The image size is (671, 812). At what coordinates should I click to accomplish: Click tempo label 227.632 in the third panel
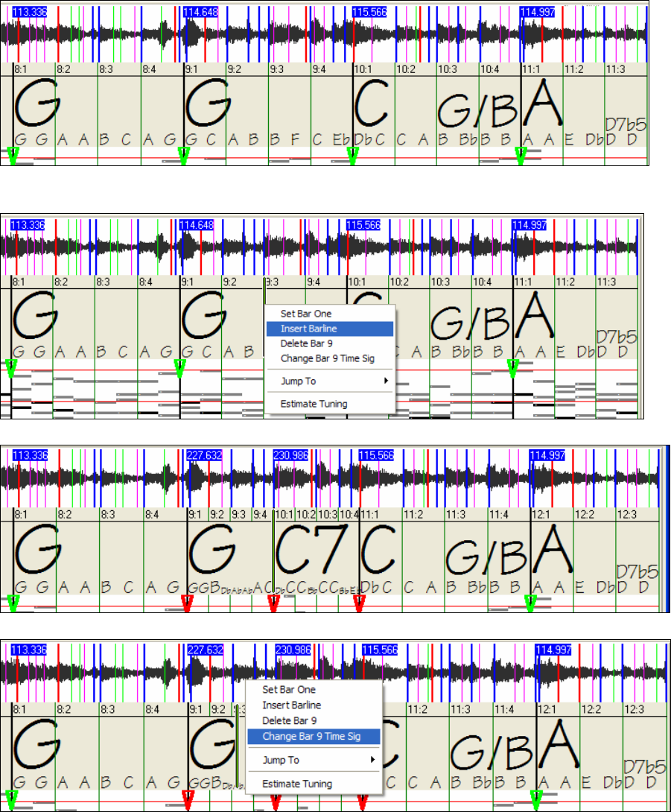point(204,455)
